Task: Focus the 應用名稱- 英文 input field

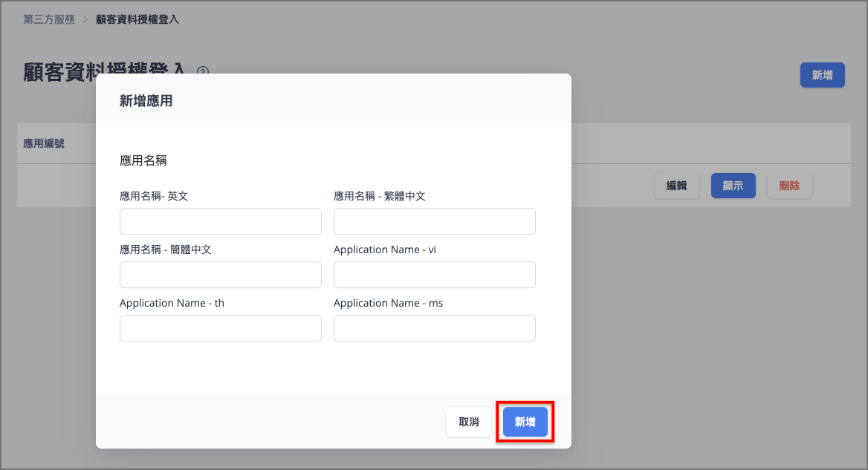Action: coord(220,221)
